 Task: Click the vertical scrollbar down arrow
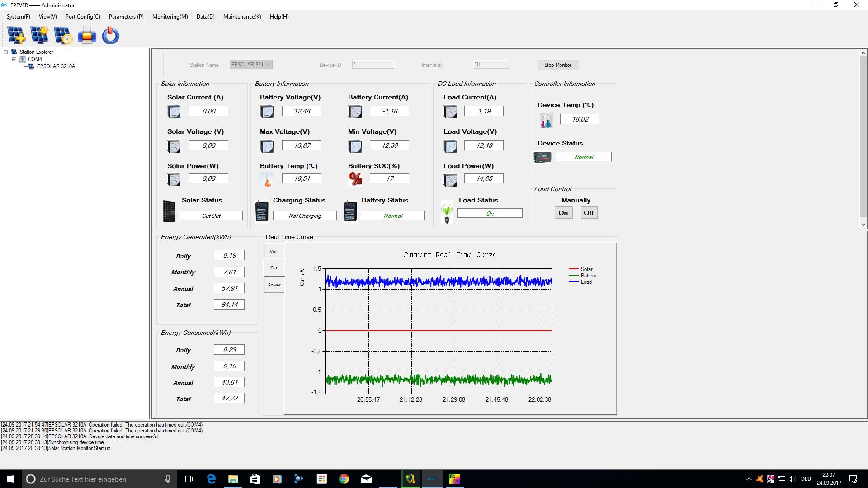click(x=863, y=225)
